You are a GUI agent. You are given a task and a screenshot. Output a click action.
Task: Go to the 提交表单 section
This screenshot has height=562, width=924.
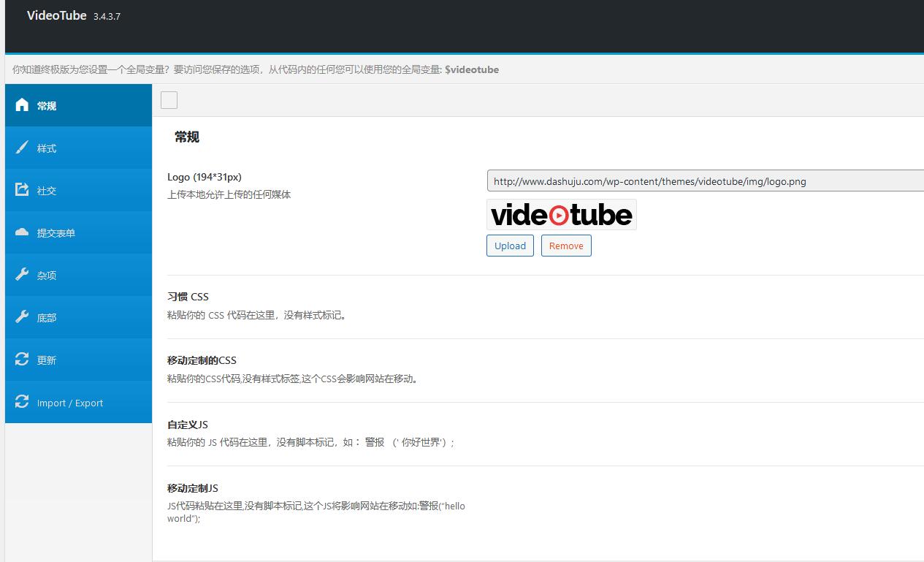[x=56, y=233]
